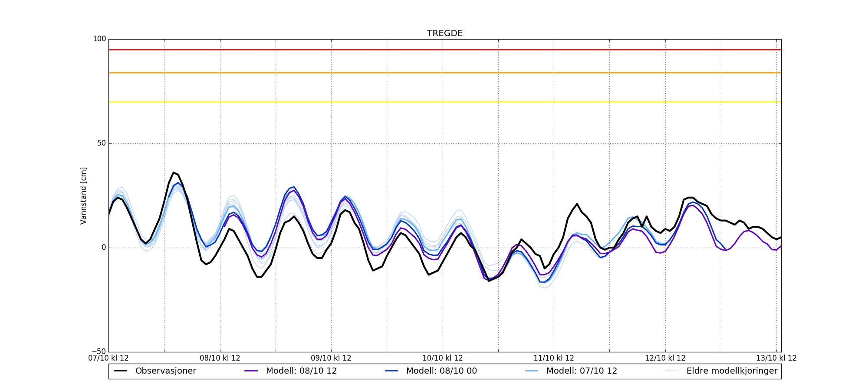Select the 07/10 kl 12 time tick
Viewport: 868px width, 391px height.
click(x=108, y=358)
